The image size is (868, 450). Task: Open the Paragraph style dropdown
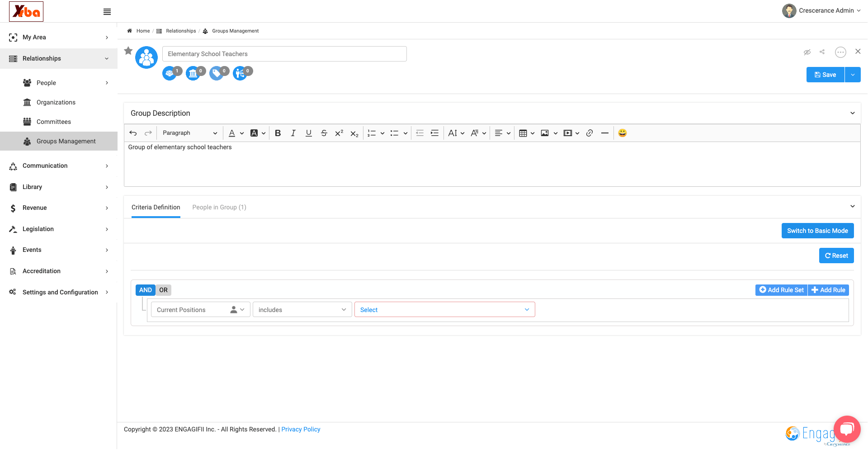pyautogui.click(x=189, y=133)
